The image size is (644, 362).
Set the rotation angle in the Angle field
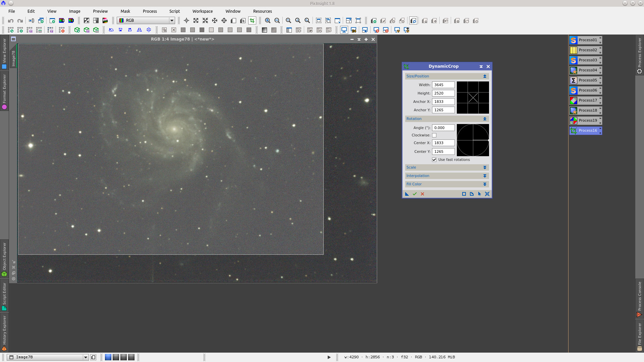point(443,128)
